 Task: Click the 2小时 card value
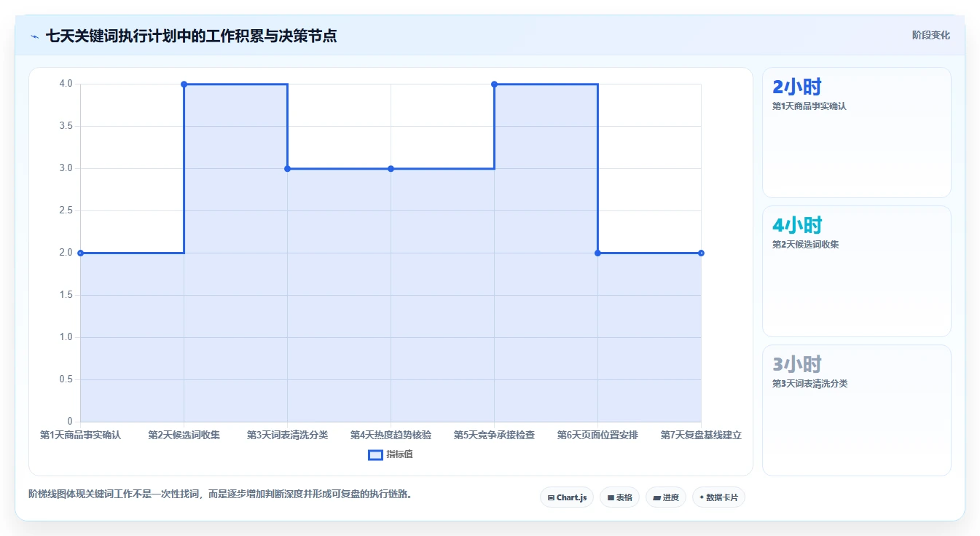click(x=797, y=87)
